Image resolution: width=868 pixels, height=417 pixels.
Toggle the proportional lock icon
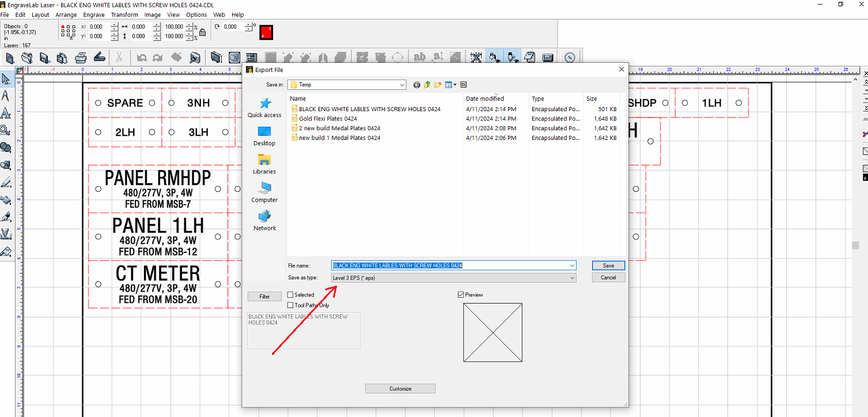[x=202, y=32]
